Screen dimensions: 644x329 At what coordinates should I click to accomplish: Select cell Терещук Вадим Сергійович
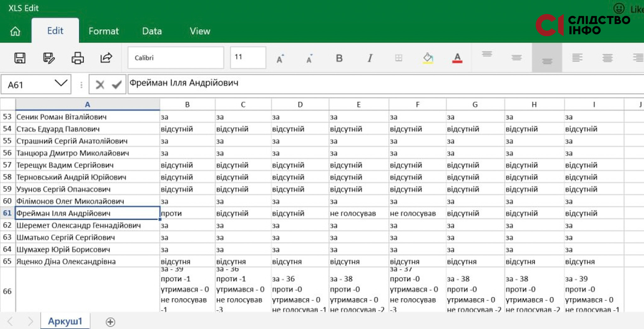coord(88,165)
